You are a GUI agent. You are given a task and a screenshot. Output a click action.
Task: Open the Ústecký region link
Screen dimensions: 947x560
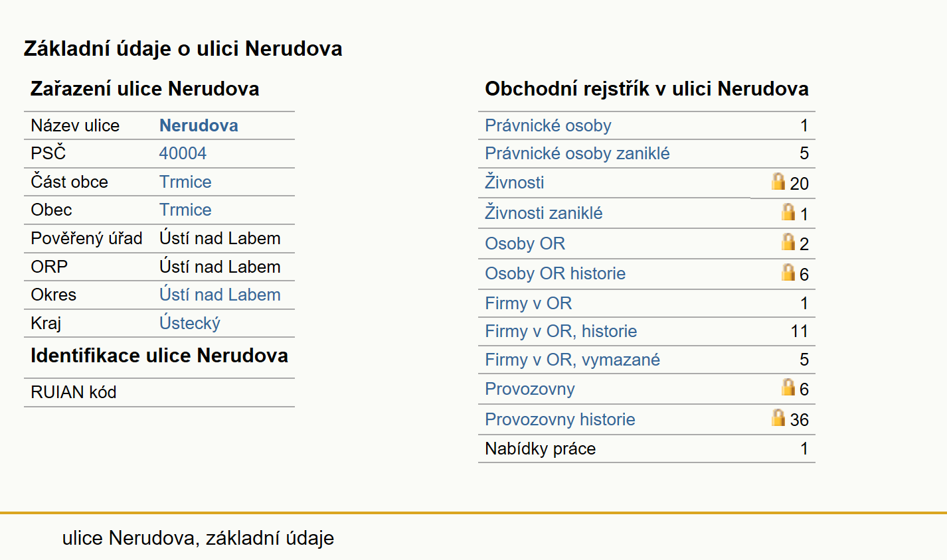point(190,323)
